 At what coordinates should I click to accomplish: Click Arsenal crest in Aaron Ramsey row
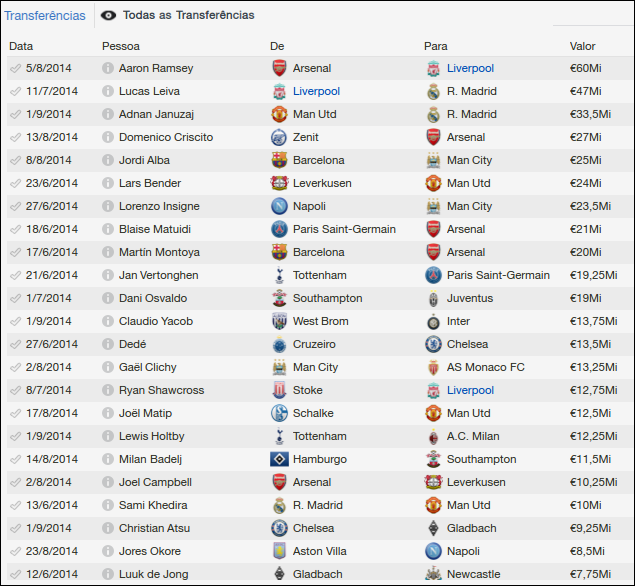279,68
